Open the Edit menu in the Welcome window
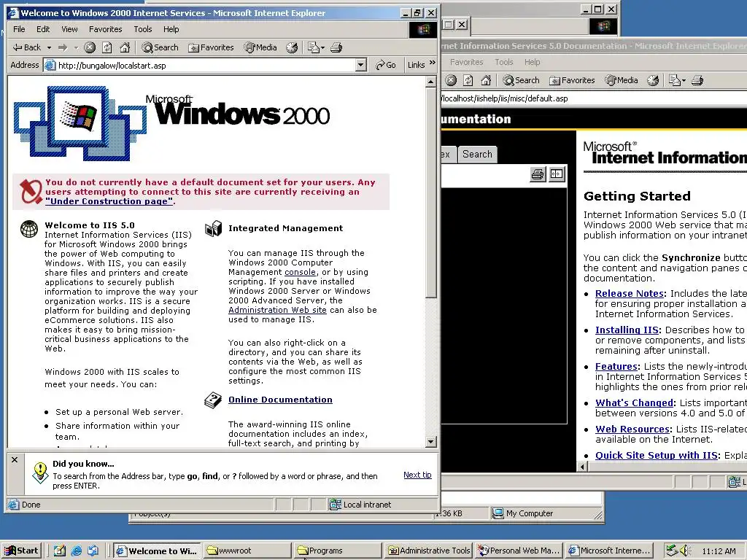 click(x=43, y=29)
